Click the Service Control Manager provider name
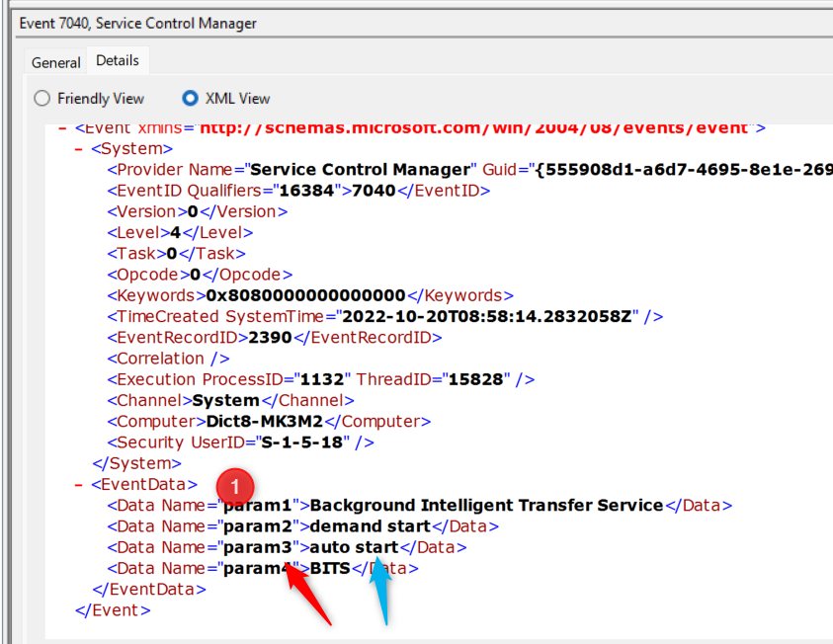833x644 pixels. tap(360, 169)
